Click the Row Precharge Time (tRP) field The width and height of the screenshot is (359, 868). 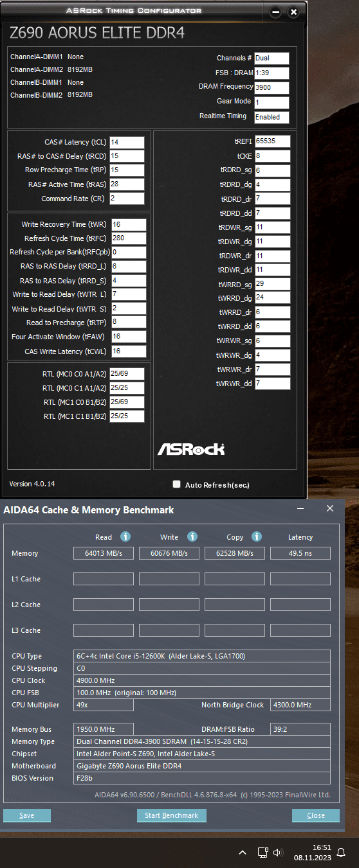click(x=127, y=170)
